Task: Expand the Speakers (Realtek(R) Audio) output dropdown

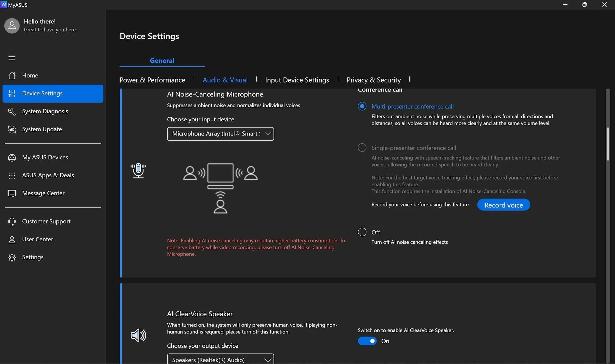Action: (x=220, y=360)
